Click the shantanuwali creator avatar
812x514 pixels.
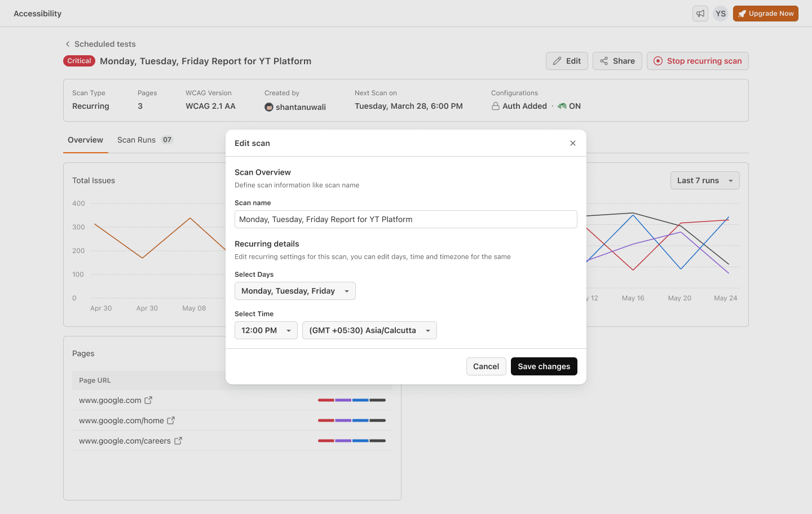[269, 107]
